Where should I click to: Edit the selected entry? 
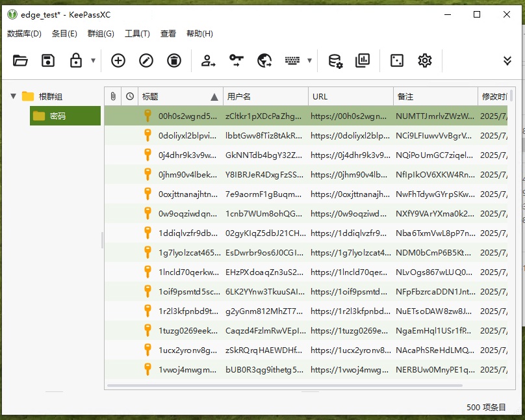point(146,60)
